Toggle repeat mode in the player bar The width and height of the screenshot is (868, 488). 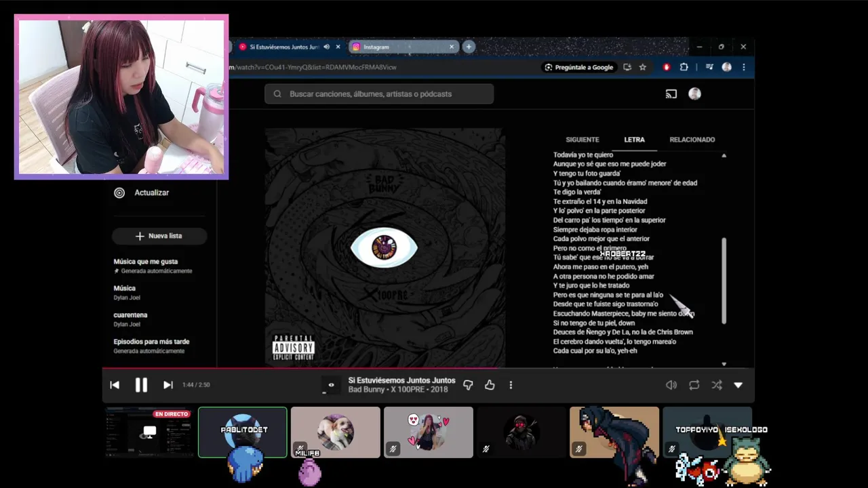[694, 385]
